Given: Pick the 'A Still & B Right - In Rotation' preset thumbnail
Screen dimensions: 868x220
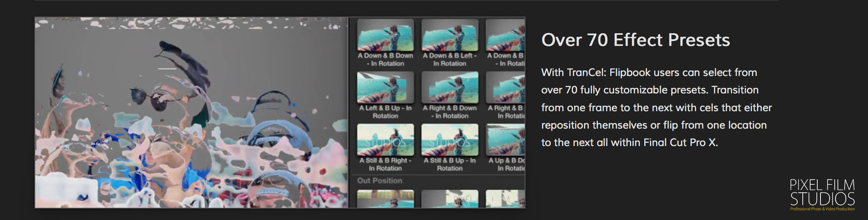Looking at the screenshot, I should pos(385,140).
